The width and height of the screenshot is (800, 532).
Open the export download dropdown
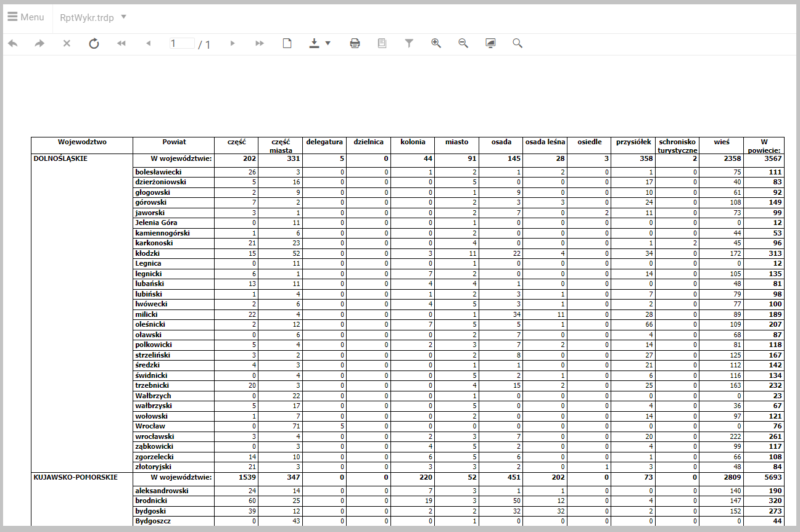pyautogui.click(x=320, y=43)
